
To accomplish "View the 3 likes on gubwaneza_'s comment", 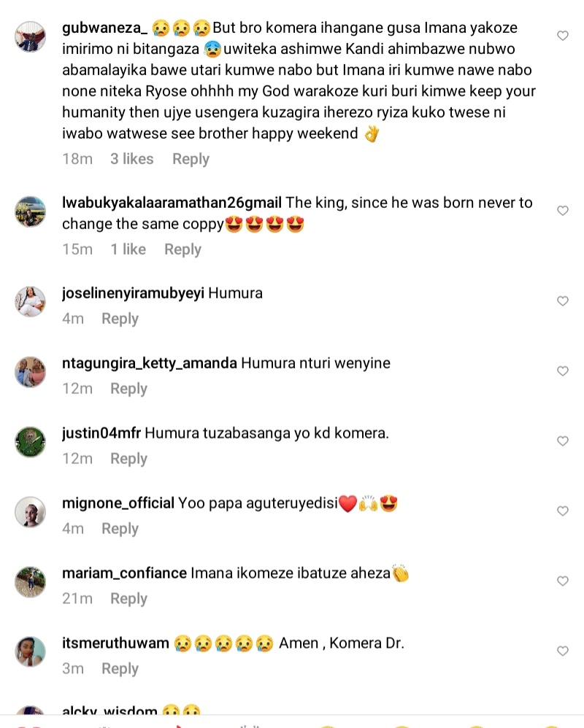I will coord(131,159).
